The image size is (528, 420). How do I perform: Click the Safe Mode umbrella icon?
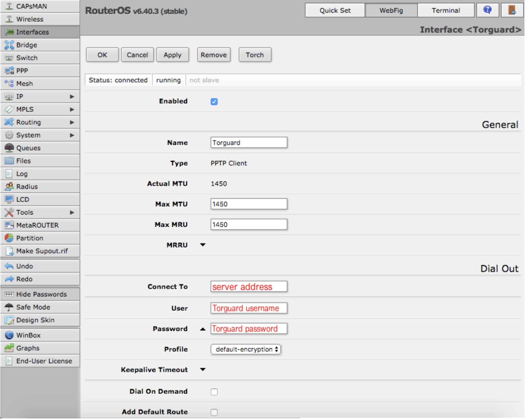coord(9,307)
